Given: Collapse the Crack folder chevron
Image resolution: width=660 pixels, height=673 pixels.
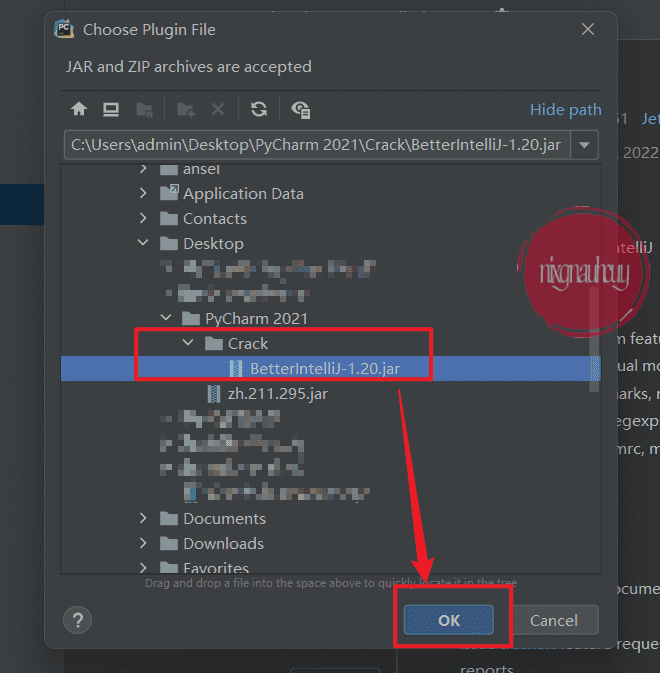Looking at the screenshot, I should point(188,343).
